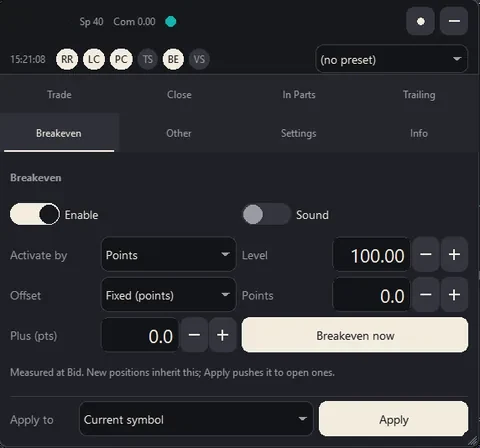Viewport: 480px width, 448px height.
Task: Click the Apply button
Action: (x=394, y=419)
